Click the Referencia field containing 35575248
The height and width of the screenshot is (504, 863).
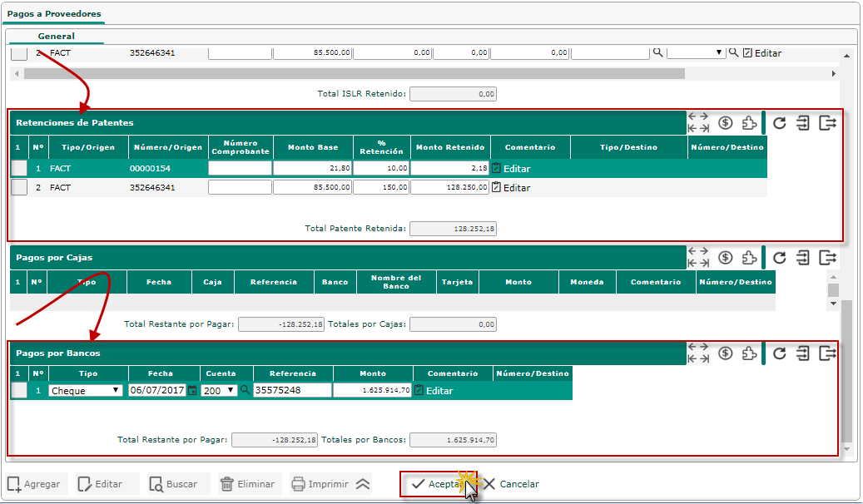click(x=292, y=390)
